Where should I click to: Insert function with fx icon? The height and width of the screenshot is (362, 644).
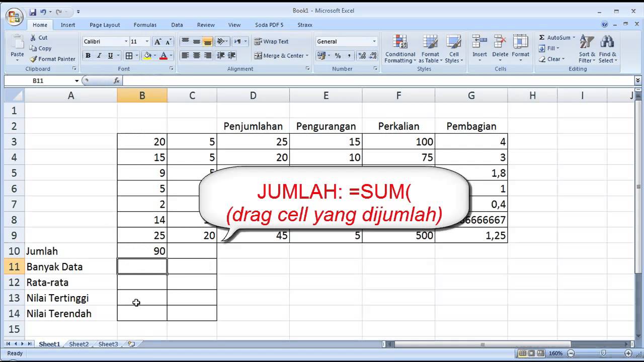[117, 80]
